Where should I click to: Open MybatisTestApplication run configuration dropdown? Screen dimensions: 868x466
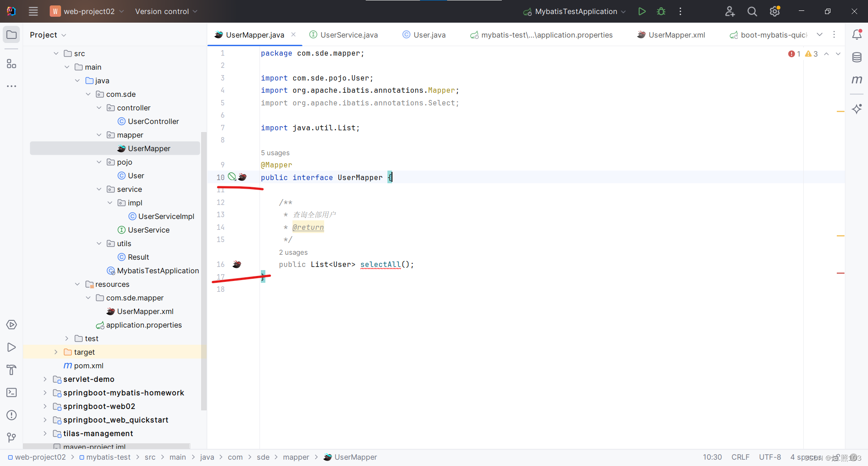pos(575,11)
